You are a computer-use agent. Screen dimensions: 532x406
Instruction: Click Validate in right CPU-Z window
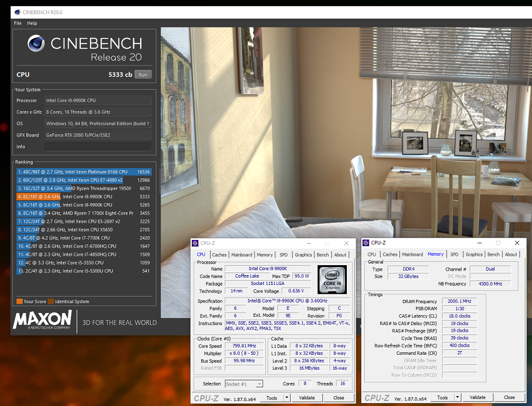coord(478,398)
